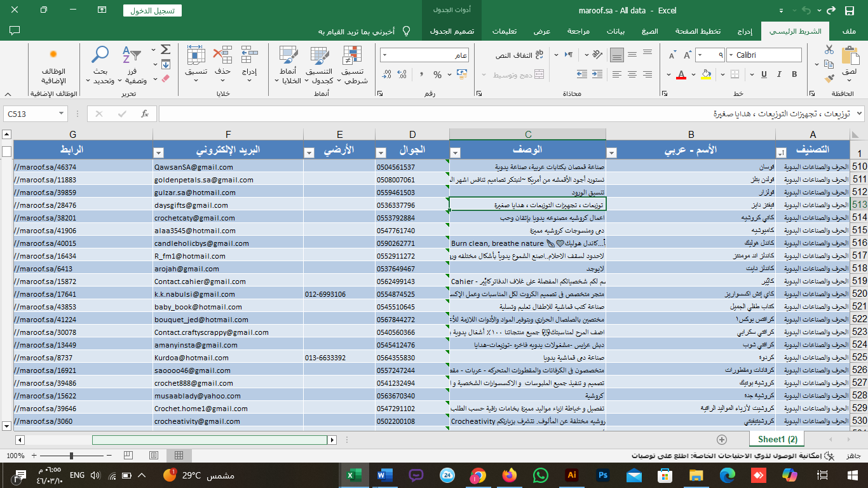
Task: Open the Calibri font name dropdown
Action: (x=731, y=55)
